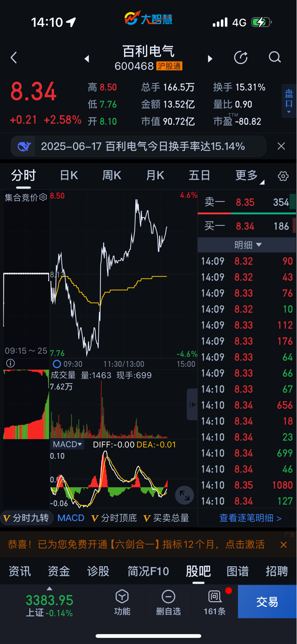Select the 买一 8.34 quote row
The height and width of the screenshot is (644, 297).
247,226
